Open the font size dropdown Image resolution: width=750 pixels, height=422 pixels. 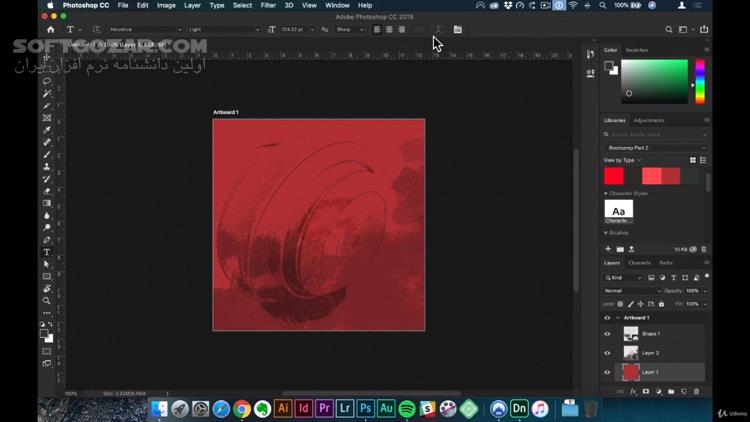(x=312, y=30)
